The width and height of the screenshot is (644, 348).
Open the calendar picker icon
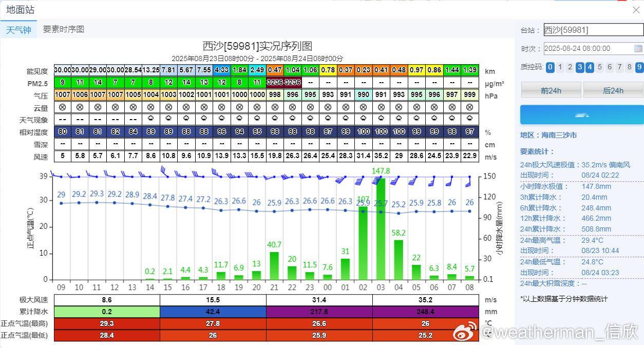pyautogui.click(x=638, y=49)
